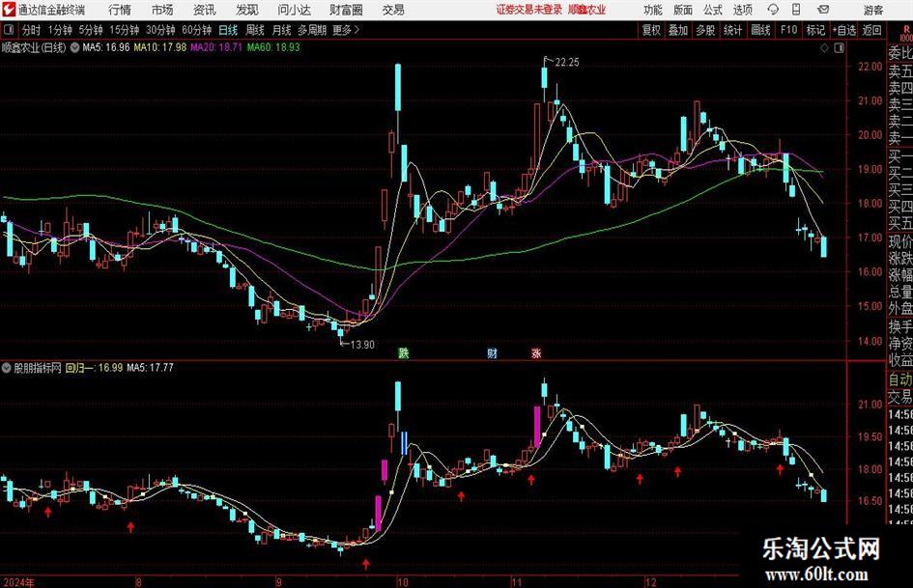Image resolution: width=913 pixels, height=588 pixels.
Task: Switch to the 5分钟 period tab
Action: click(x=91, y=30)
